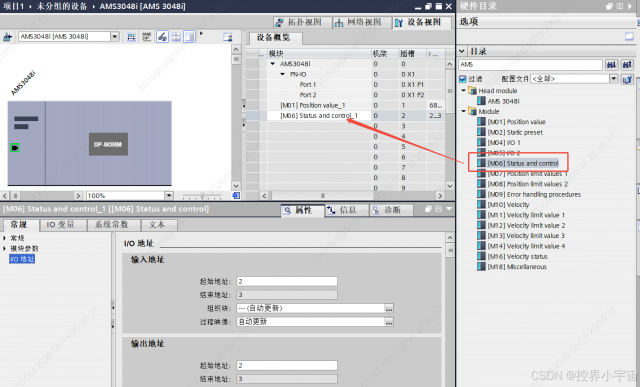Collapse the Head module folder
Viewport: 640px width, 387px height.
click(x=464, y=91)
